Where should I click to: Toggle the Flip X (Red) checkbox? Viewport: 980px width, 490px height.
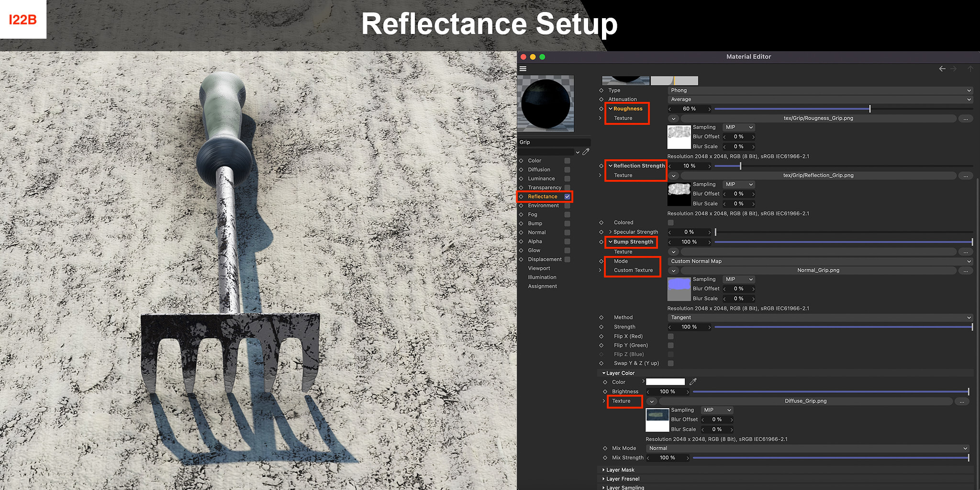tap(671, 336)
